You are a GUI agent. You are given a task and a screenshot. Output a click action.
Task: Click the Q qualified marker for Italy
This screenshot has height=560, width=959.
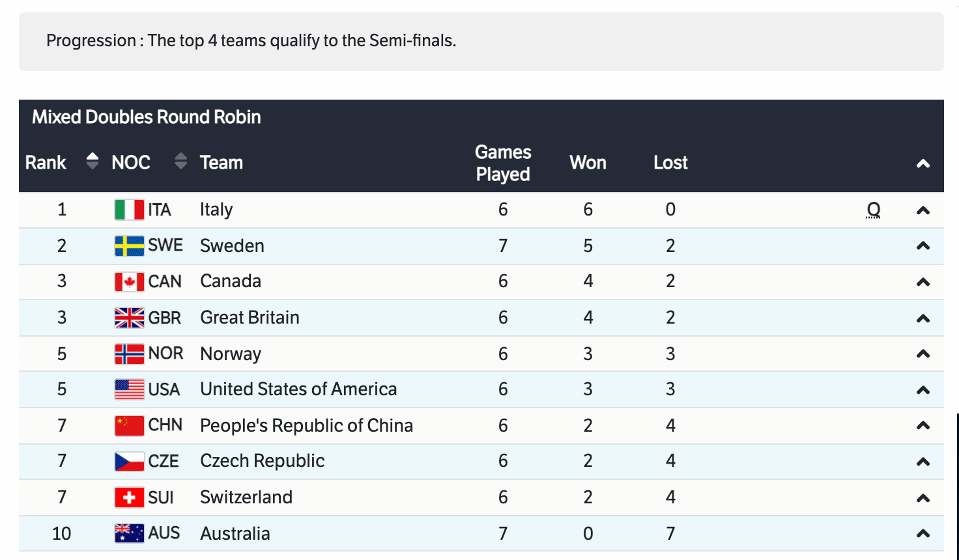873,210
